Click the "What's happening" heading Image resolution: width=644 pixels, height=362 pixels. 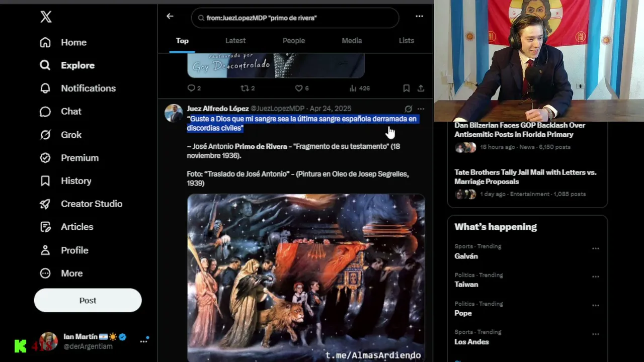coord(496,227)
